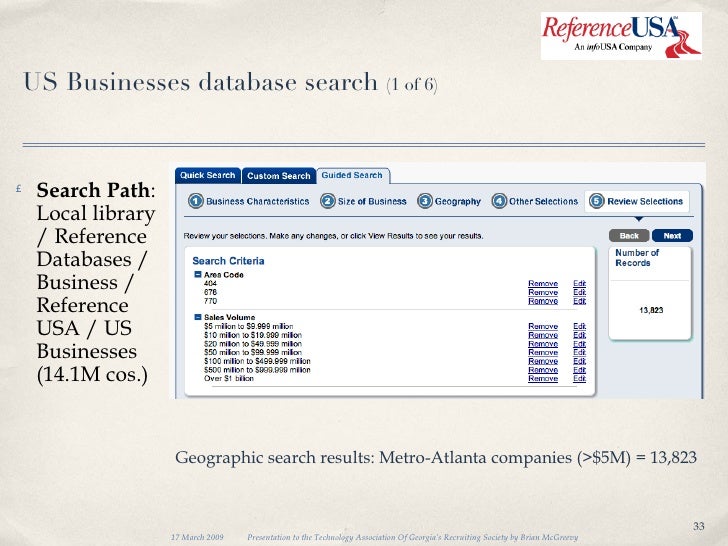The image size is (728, 546).
Task: Click the step 3 circle icon for Geography
Action: point(424,201)
